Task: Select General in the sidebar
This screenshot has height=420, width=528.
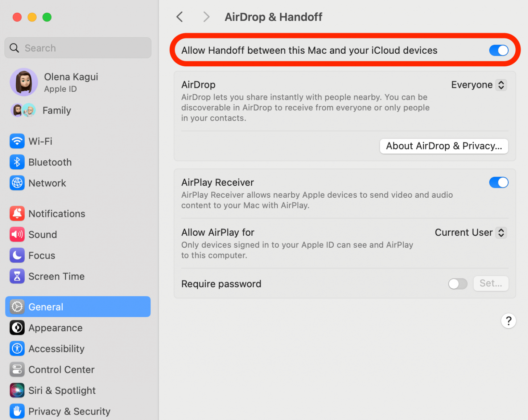Action: click(x=45, y=306)
